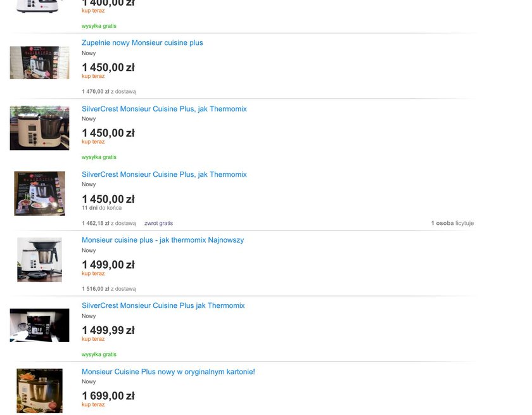Click the thumbnail of the free-shipping 1 450,00 zł SilverCrest listing
The height and width of the screenshot is (415, 532).
39,128
